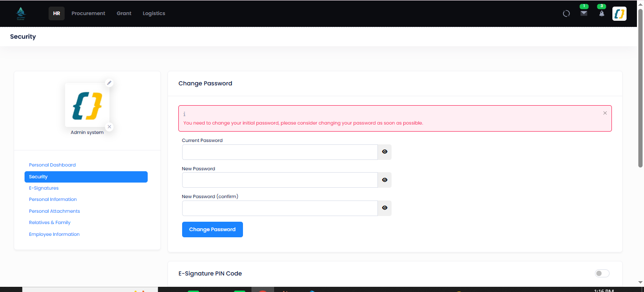Viewport: 644px width, 292px height.
Task: Click the "Security" page title
Action: 23,36
